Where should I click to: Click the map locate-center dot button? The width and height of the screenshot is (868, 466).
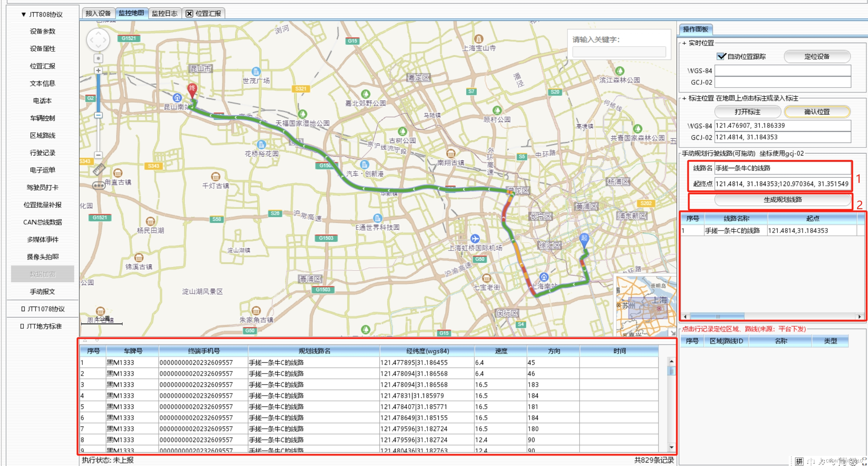(98, 58)
